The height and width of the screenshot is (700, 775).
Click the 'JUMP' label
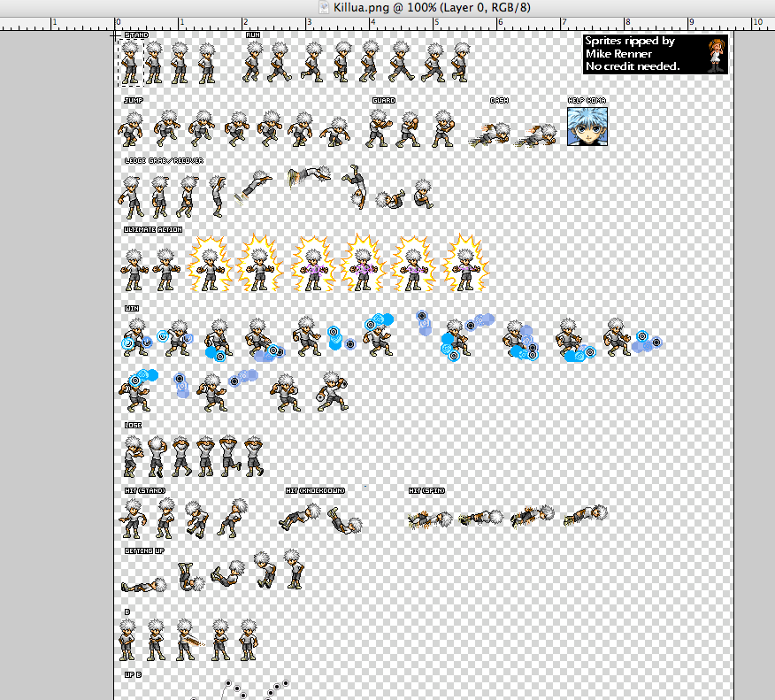click(x=134, y=100)
